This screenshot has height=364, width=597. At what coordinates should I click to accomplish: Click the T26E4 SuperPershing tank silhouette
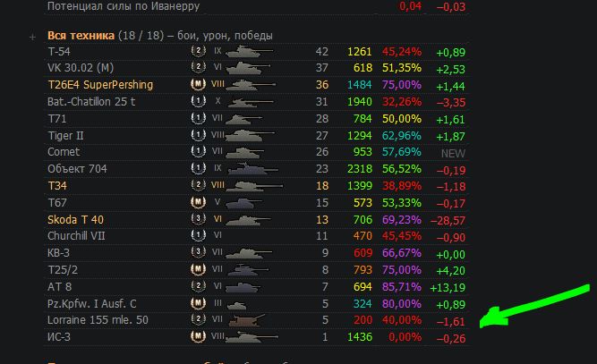250,84
